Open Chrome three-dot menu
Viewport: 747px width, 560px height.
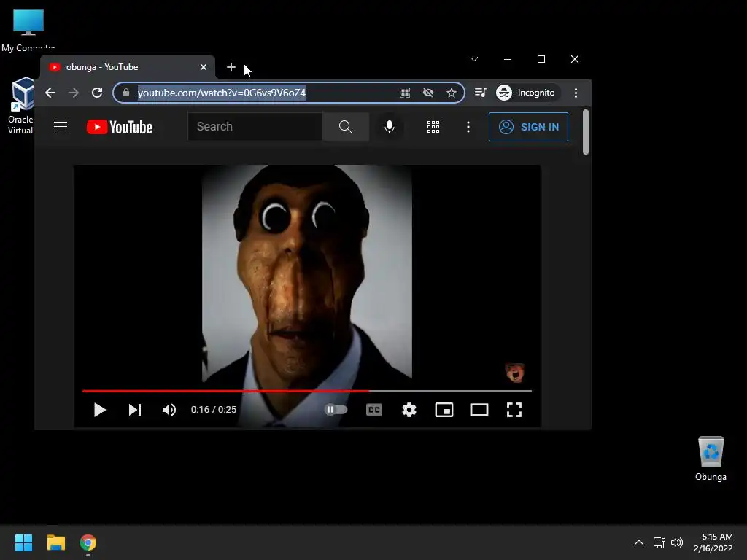tap(576, 93)
